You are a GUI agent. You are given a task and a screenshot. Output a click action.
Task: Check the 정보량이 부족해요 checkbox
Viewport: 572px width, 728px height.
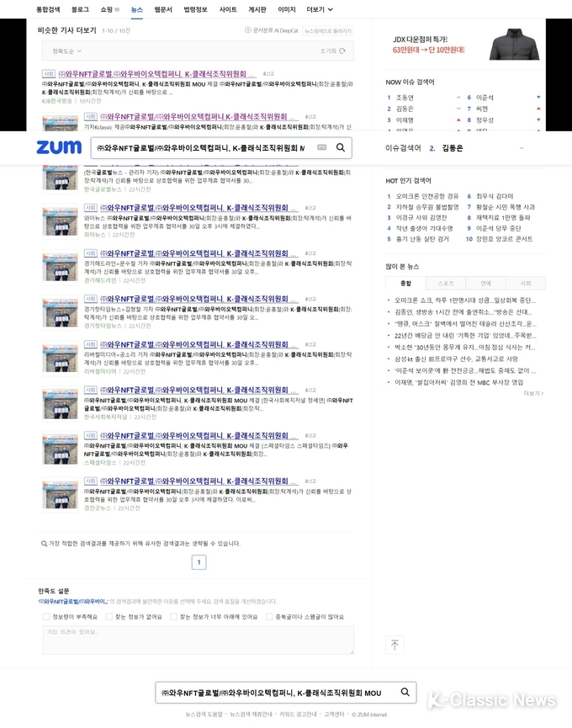pyautogui.click(x=46, y=617)
